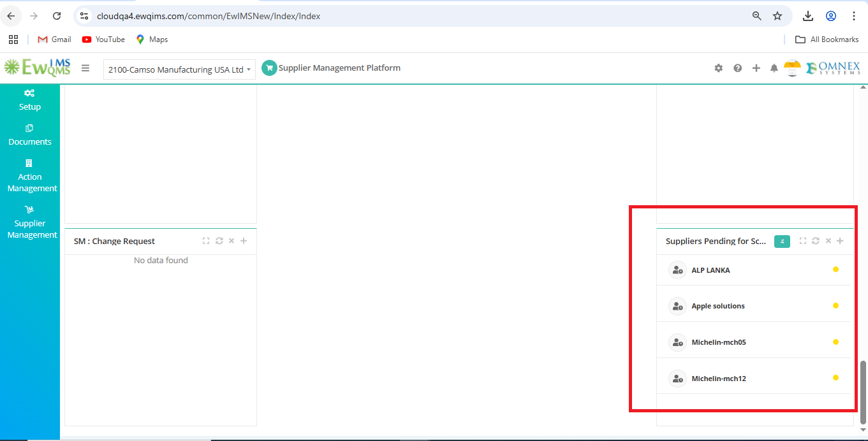This screenshot has height=441, width=868.
Task: Bookmark this page with the star icon
Action: click(x=777, y=16)
